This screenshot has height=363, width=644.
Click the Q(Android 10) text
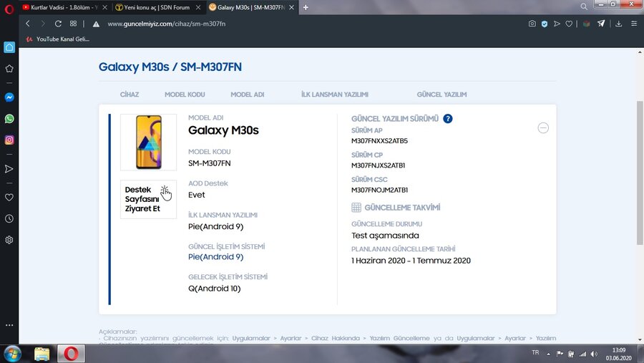click(x=215, y=289)
